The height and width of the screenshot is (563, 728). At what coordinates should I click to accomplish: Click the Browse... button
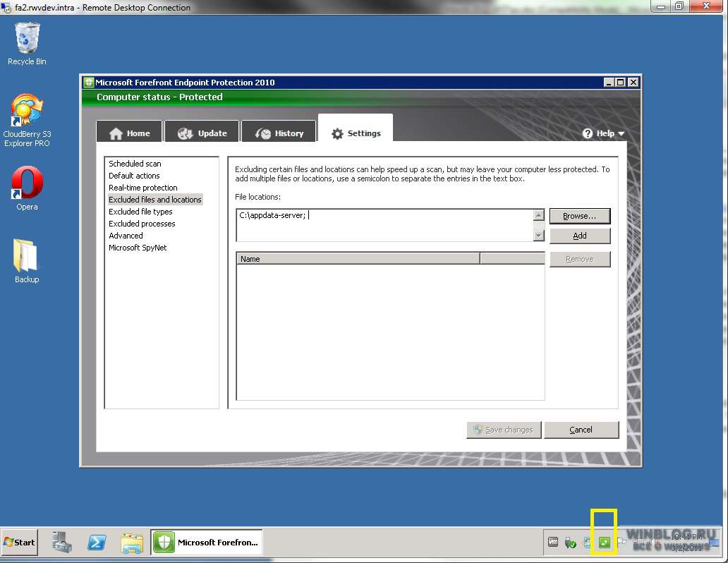[579, 216]
